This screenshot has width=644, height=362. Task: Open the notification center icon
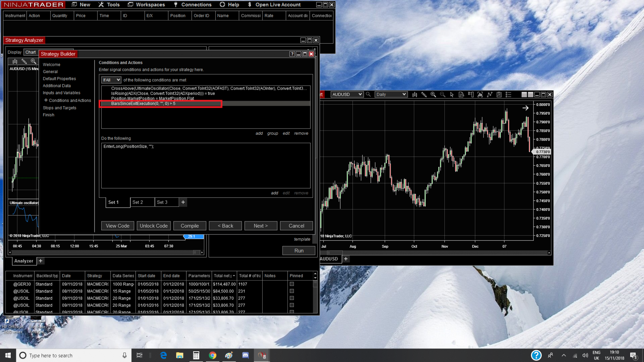(634, 355)
